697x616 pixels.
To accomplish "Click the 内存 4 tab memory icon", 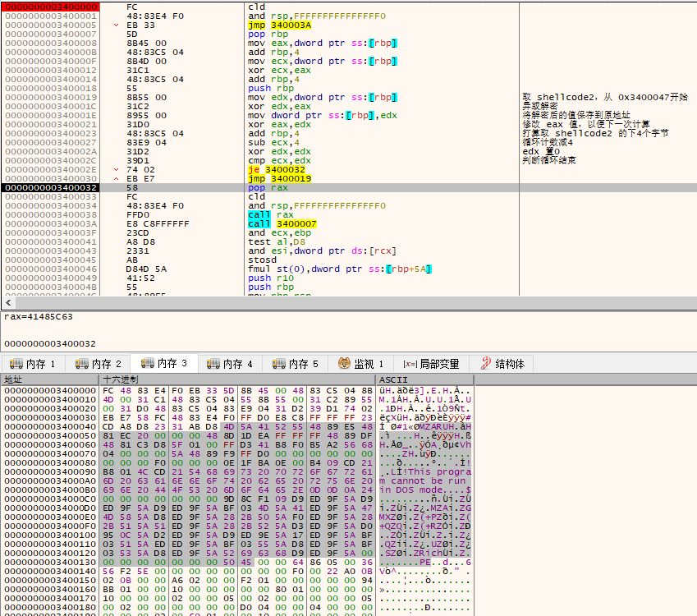I will point(213,364).
